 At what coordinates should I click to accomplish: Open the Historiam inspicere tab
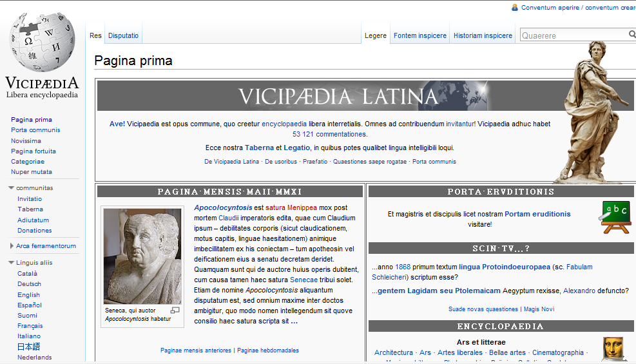pos(483,35)
